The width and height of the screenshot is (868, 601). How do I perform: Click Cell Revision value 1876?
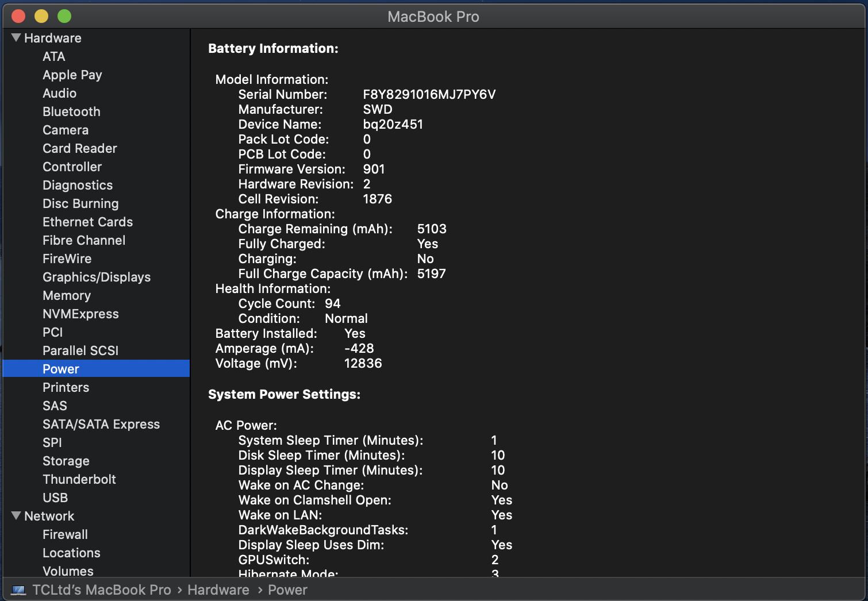click(377, 199)
